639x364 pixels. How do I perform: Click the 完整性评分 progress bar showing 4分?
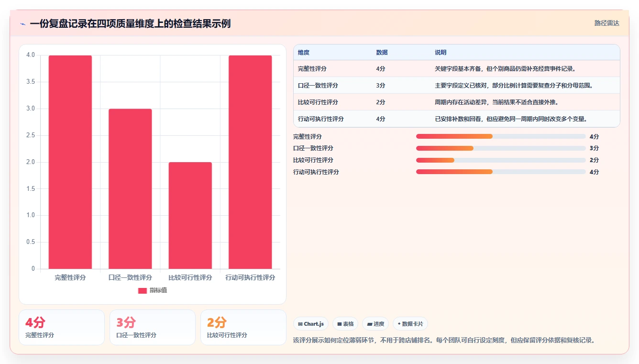coord(501,136)
